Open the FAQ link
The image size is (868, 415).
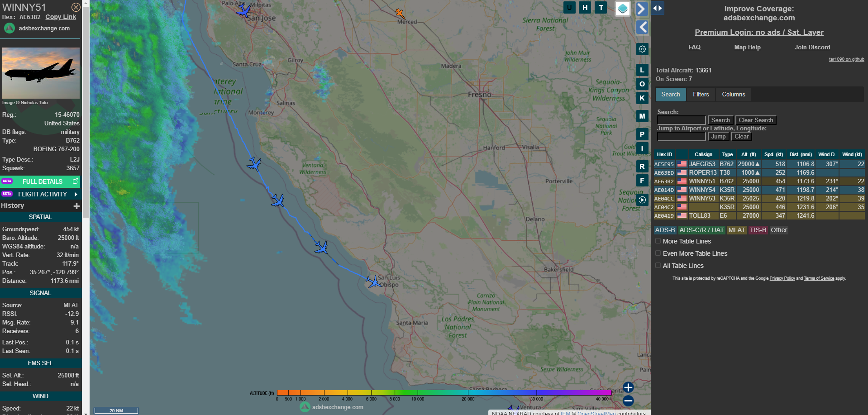point(694,47)
